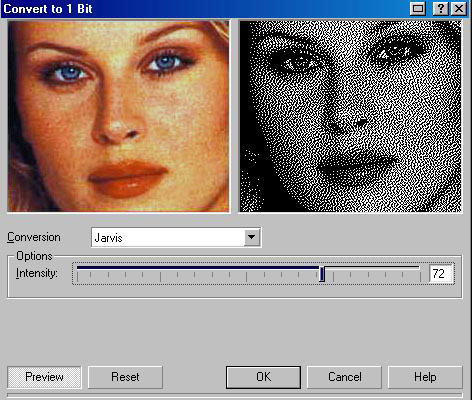The width and height of the screenshot is (472, 400).
Task: Confirm conversion with the OK button
Action: click(263, 377)
